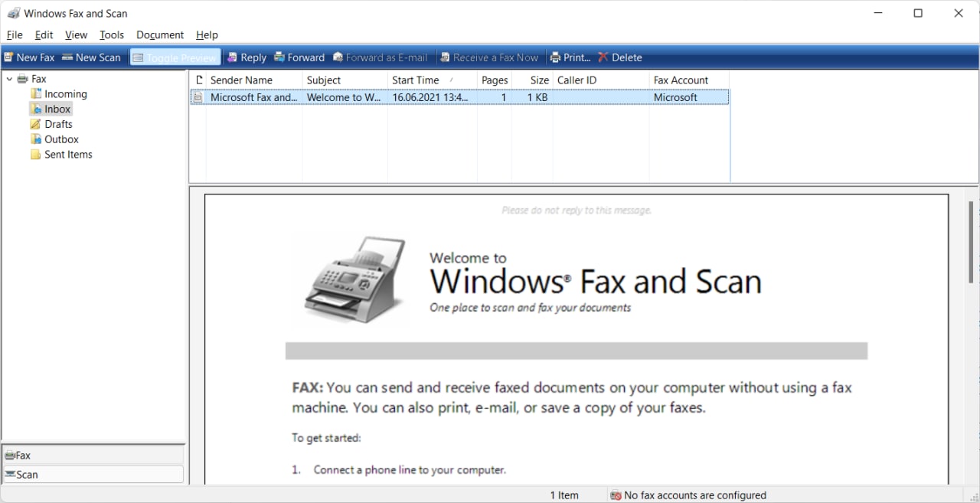
Task: Click the Print toolbar button
Action: pos(570,57)
